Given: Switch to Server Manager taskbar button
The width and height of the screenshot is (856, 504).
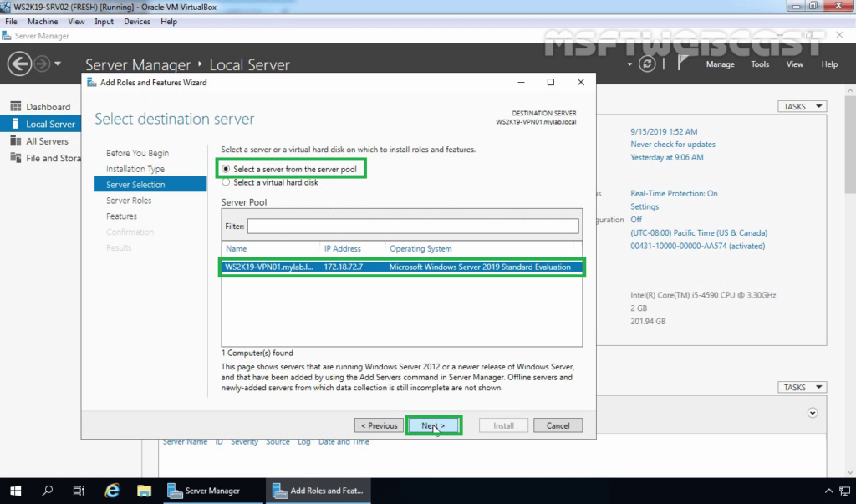Looking at the screenshot, I should point(213,491).
